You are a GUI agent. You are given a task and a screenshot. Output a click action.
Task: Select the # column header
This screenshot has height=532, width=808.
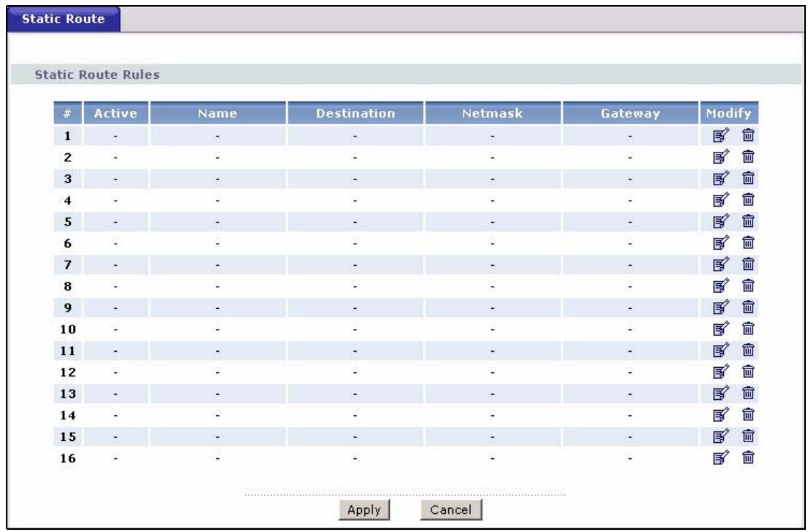tap(67, 113)
